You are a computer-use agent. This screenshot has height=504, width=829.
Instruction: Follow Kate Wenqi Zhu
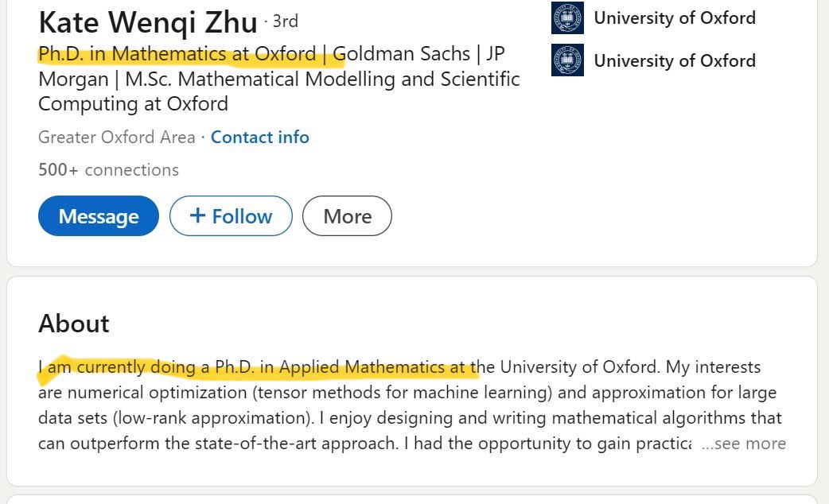(231, 216)
